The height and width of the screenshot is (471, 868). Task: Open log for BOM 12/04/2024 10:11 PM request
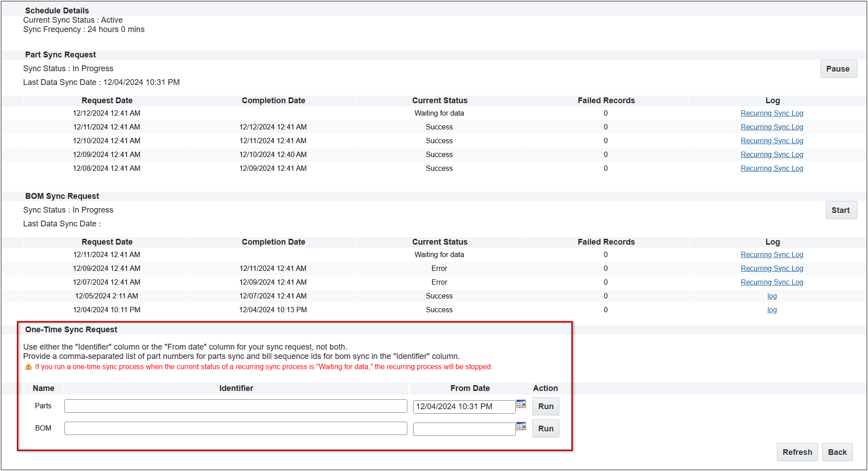(x=772, y=310)
